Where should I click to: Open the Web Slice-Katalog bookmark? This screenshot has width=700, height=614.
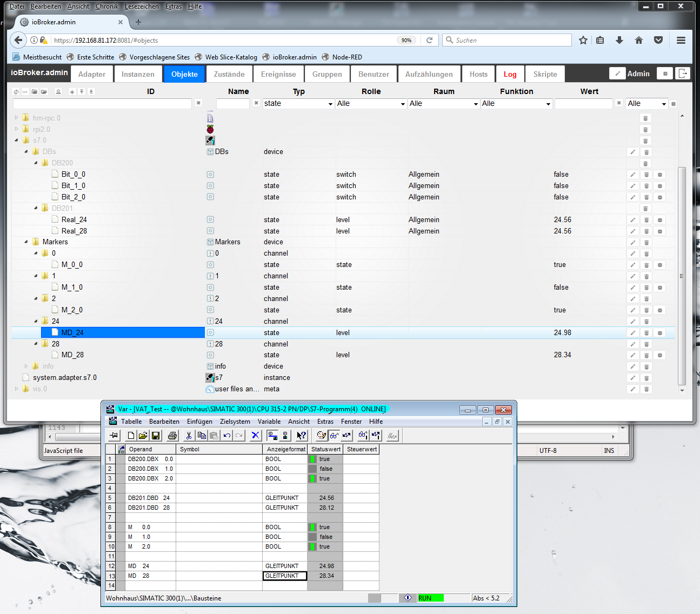click(x=225, y=57)
